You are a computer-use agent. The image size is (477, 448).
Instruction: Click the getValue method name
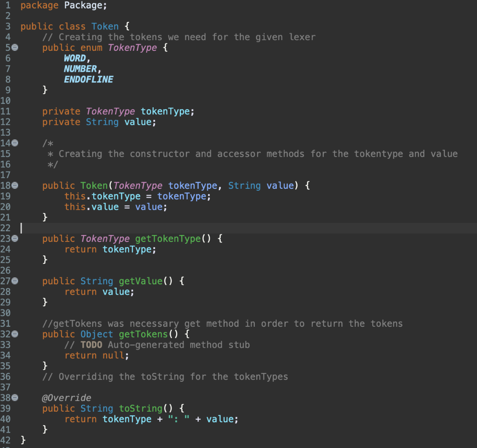coord(141,281)
